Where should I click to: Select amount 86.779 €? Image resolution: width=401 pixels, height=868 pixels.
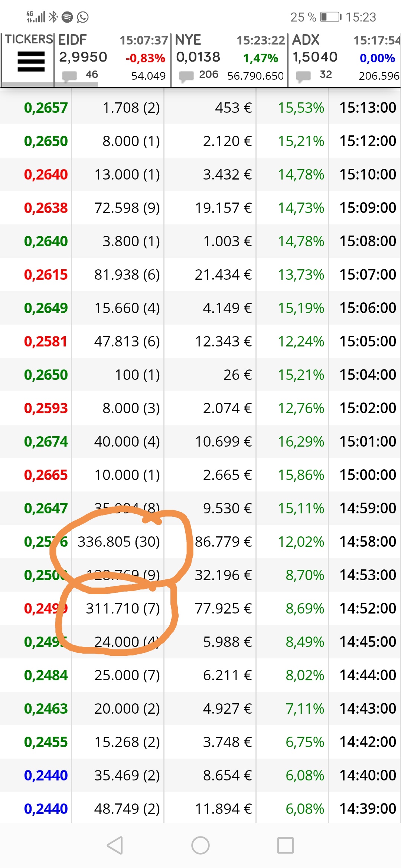click(x=224, y=542)
